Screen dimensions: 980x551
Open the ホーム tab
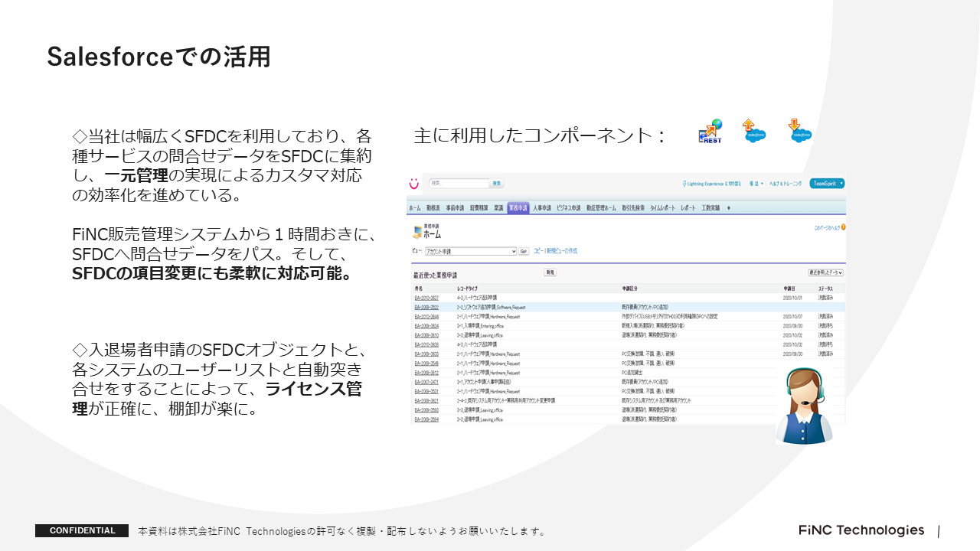point(414,207)
